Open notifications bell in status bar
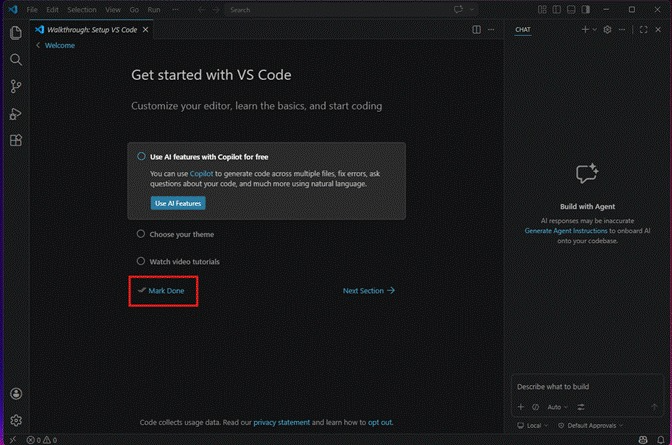Viewport: 672px width, 445px height. (661, 440)
